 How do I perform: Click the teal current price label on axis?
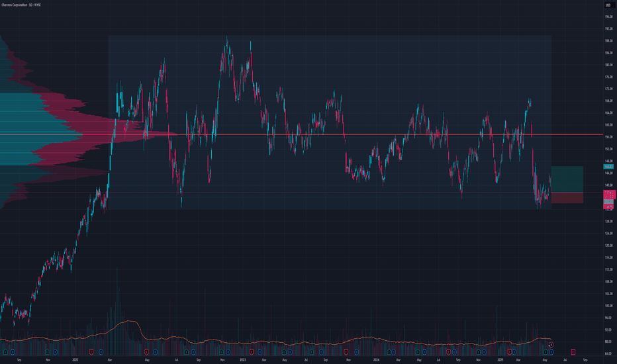click(x=608, y=167)
